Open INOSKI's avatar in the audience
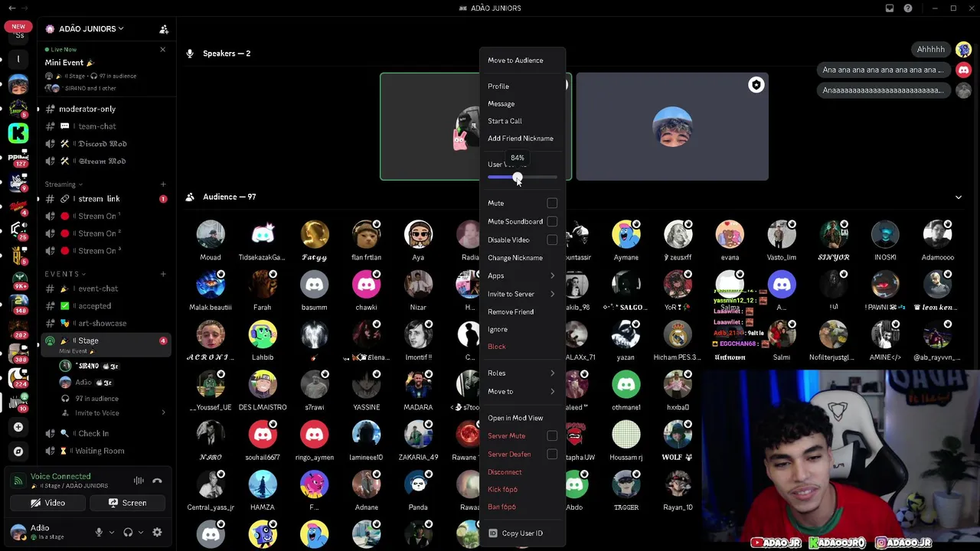Screen dimensions: 980x551 coord(885,235)
